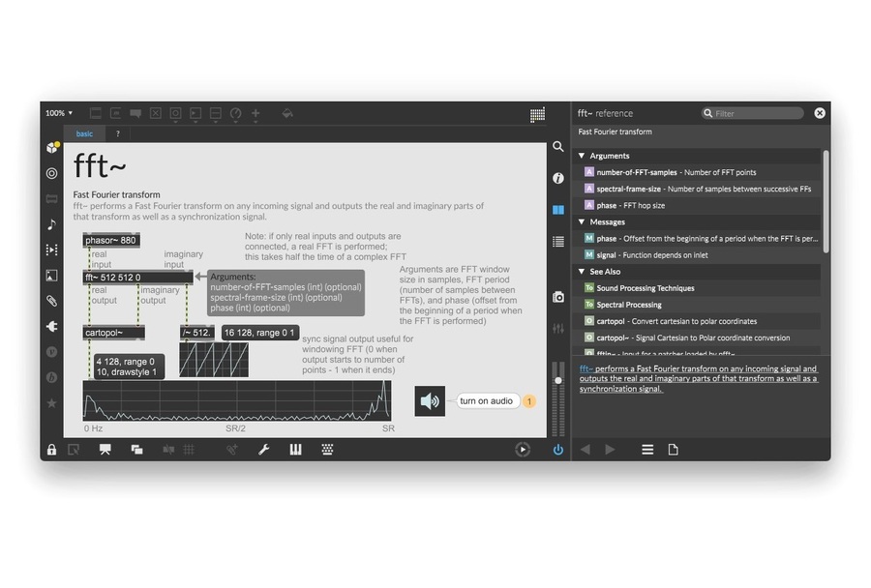
Task: Open the button object dropdown in toolbar
Action: pos(175,114)
